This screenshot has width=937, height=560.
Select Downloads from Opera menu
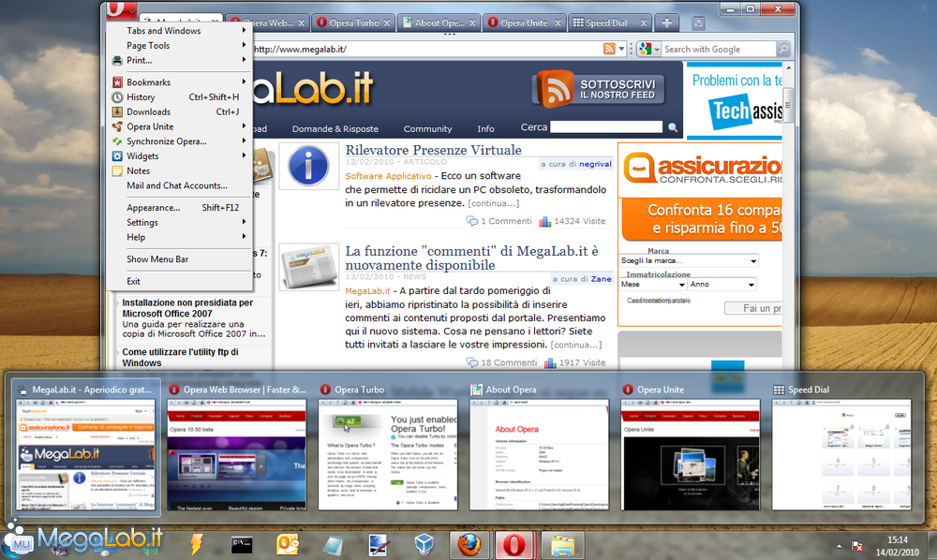pyautogui.click(x=179, y=111)
